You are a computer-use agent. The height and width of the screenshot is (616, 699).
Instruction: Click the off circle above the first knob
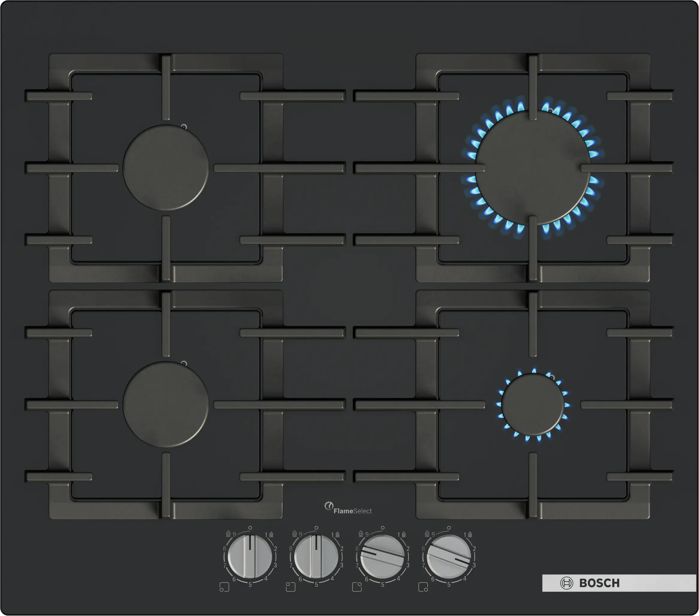tap(250, 528)
